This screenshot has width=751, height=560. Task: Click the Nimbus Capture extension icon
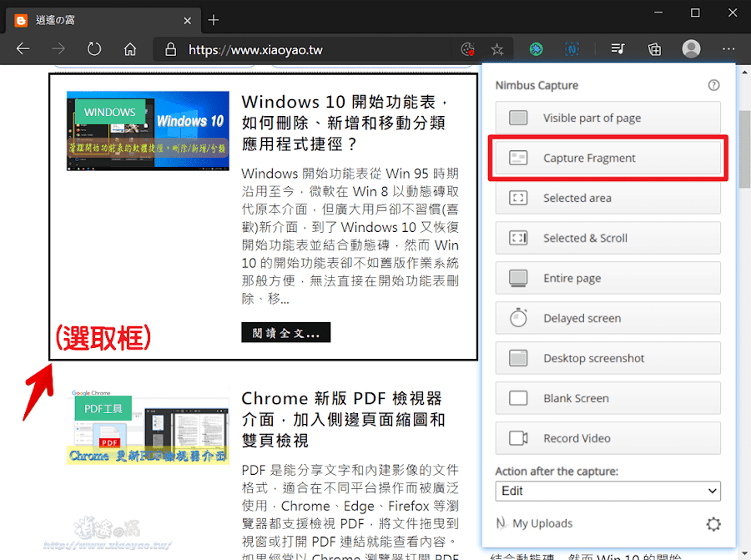click(x=572, y=49)
